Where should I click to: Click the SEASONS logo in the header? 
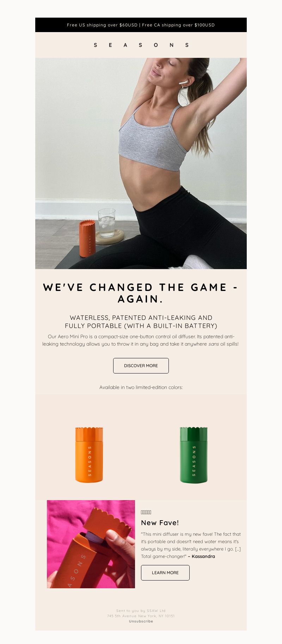[x=141, y=45]
